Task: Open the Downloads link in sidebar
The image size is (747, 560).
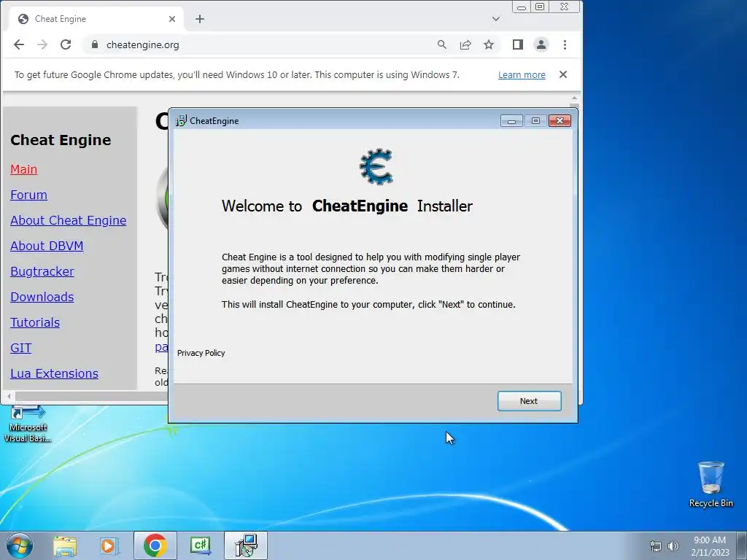Action: tap(42, 297)
